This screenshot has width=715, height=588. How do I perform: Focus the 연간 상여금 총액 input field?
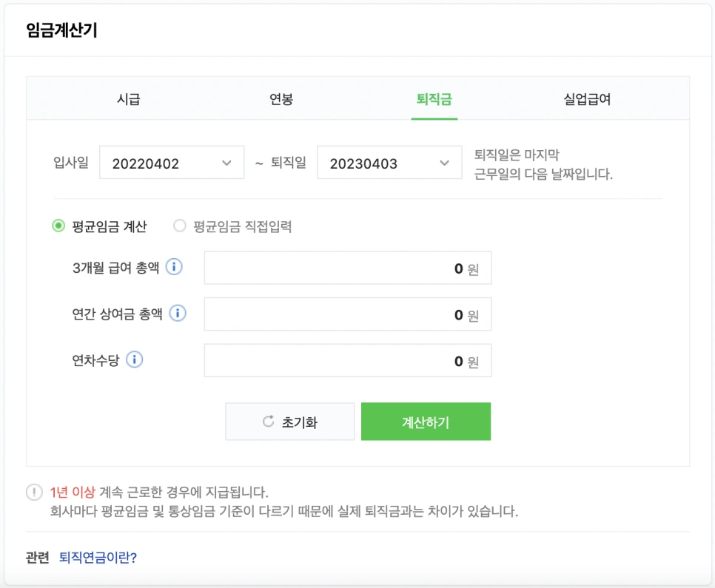[x=348, y=314]
